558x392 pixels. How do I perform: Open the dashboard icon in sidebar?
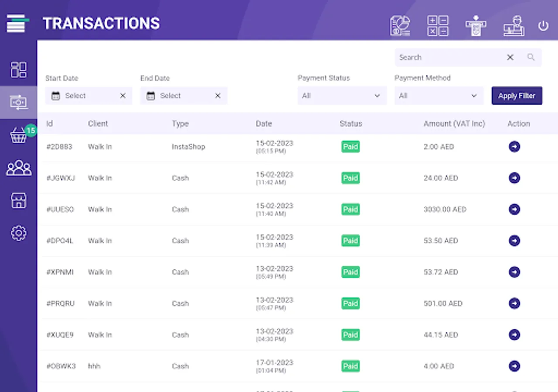coord(18,70)
